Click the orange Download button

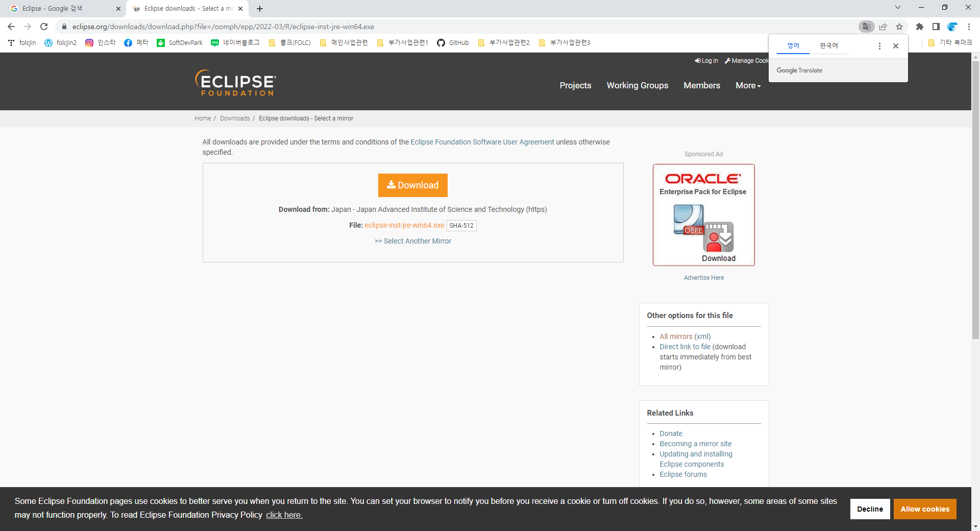coord(413,185)
